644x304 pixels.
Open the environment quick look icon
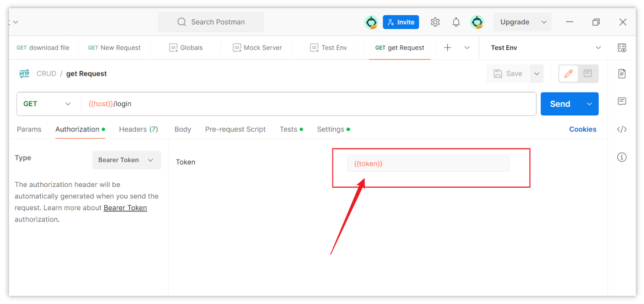tap(622, 48)
